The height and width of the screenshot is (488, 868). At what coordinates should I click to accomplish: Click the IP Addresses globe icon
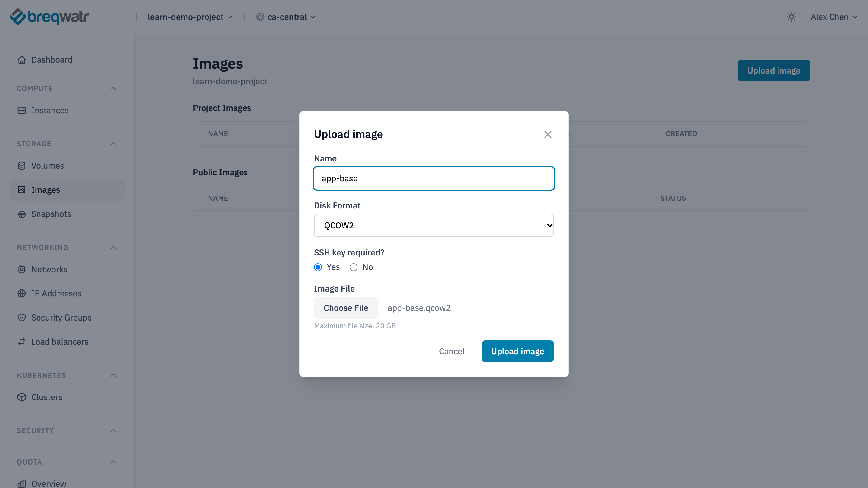pyautogui.click(x=22, y=294)
